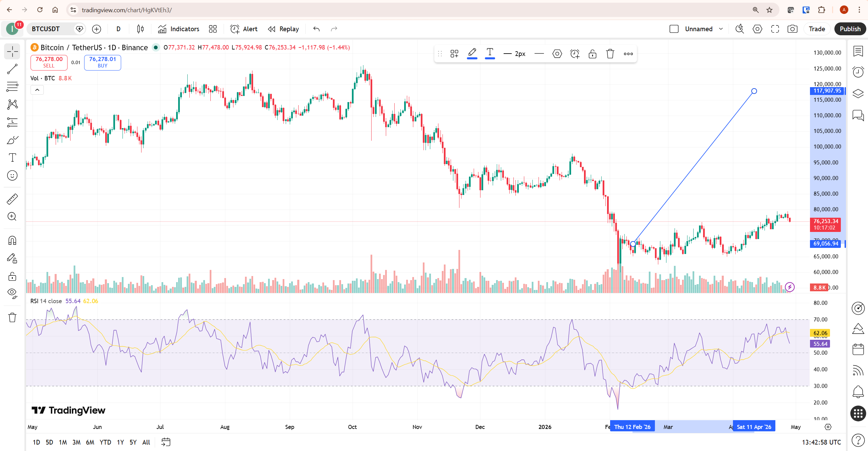Select the crosshair cursor tool
Screen dimensions: 868x451
[12, 52]
